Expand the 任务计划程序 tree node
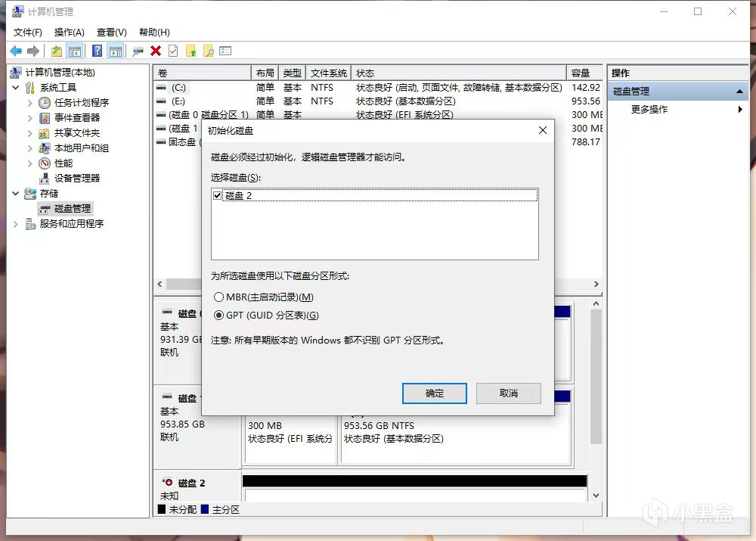Viewport: 756px width, 541px height. tap(30, 103)
